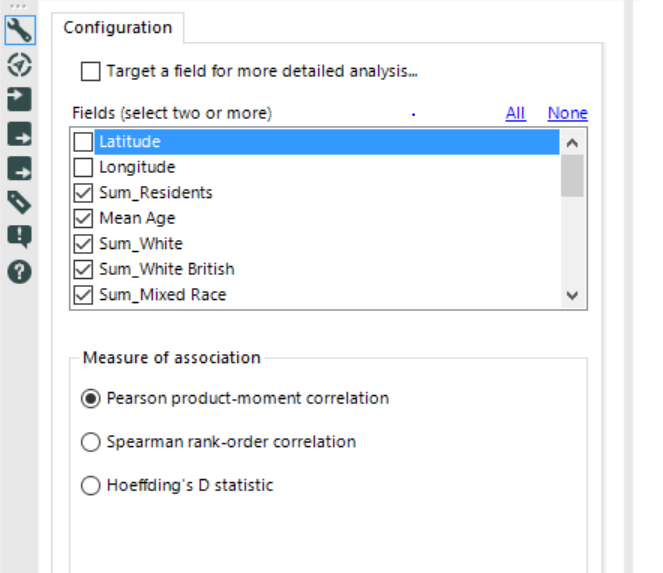Click the fields list scroll-down arrow
Screen dimensions: 663x573
click(x=572, y=295)
